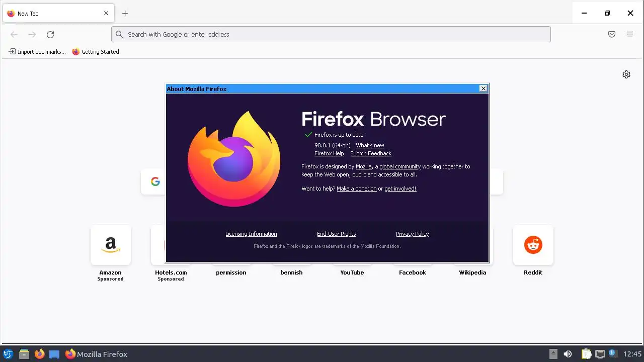This screenshot has height=362, width=644.
Task: Click the volume speaker tray icon
Action: click(x=568, y=354)
